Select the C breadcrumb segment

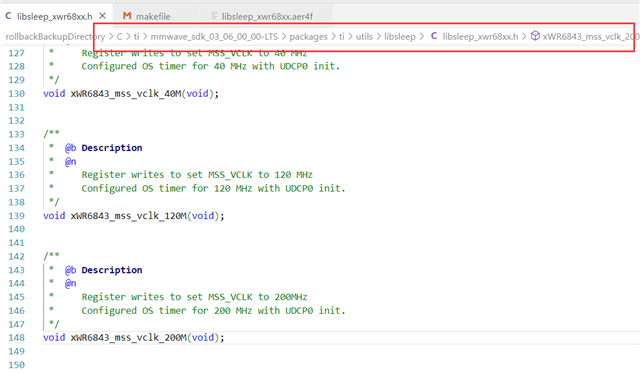[119, 37]
